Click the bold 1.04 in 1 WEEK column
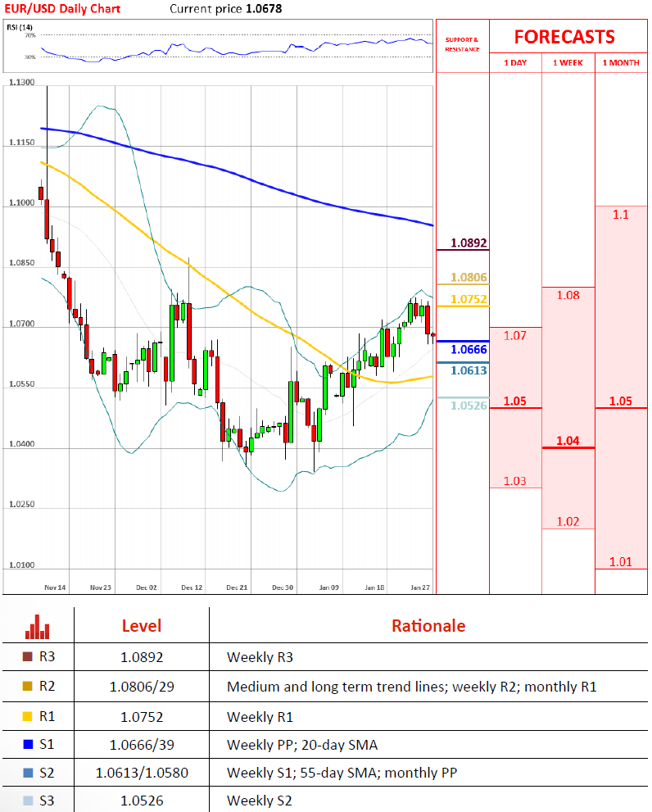 tap(568, 441)
